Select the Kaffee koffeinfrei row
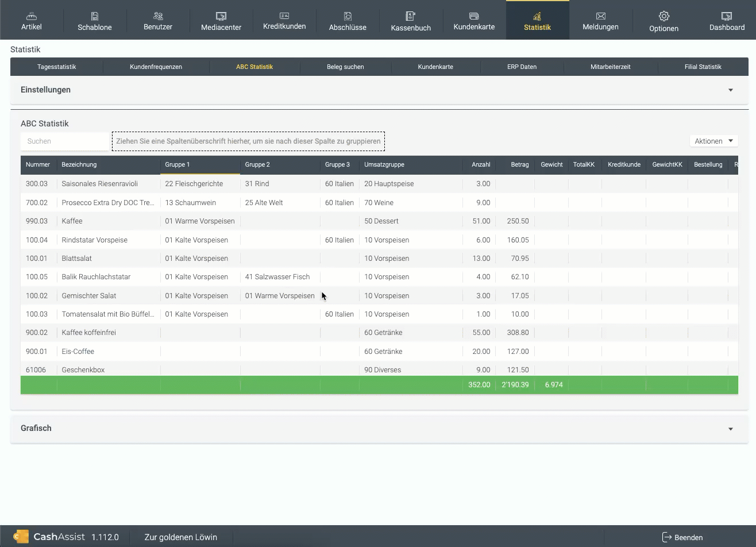 (379, 333)
